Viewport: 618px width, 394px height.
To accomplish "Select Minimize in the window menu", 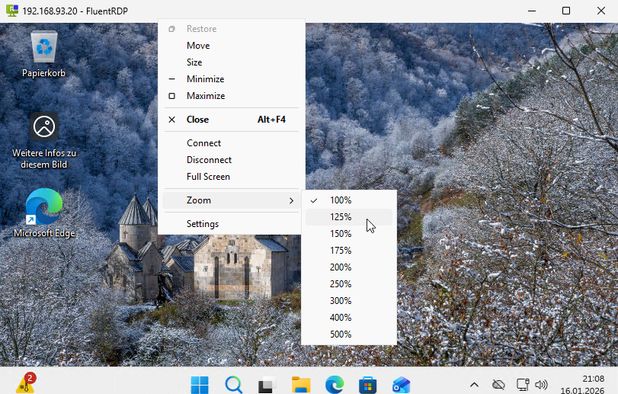I will click(231, 79).
